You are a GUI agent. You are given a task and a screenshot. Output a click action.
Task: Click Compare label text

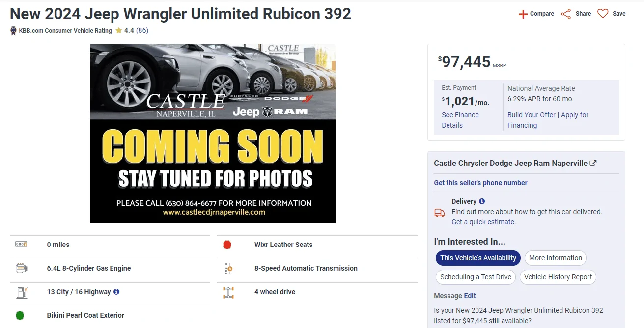pyautogui.click(x=542, y=14)
